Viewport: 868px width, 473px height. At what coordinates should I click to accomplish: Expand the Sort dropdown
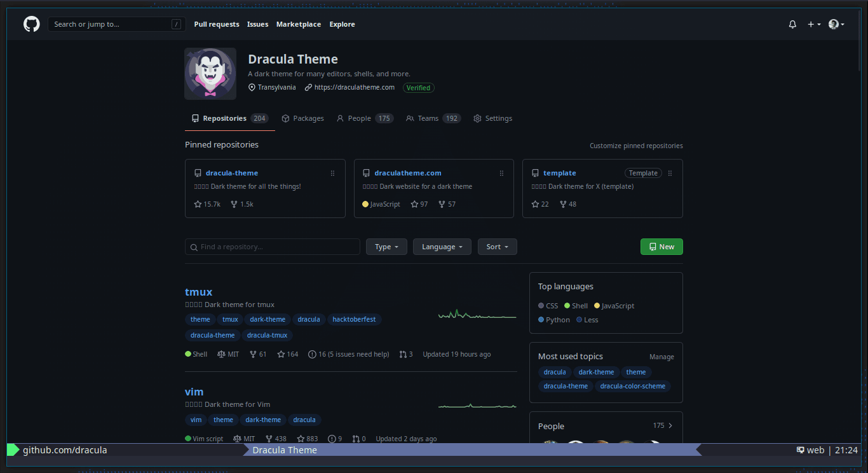point(498,247)
